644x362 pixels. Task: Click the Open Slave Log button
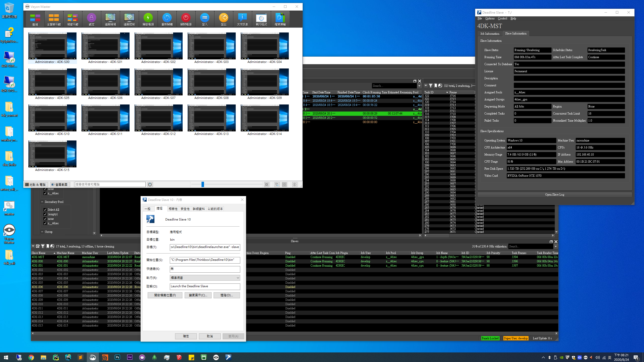click(x=554, y=194)
